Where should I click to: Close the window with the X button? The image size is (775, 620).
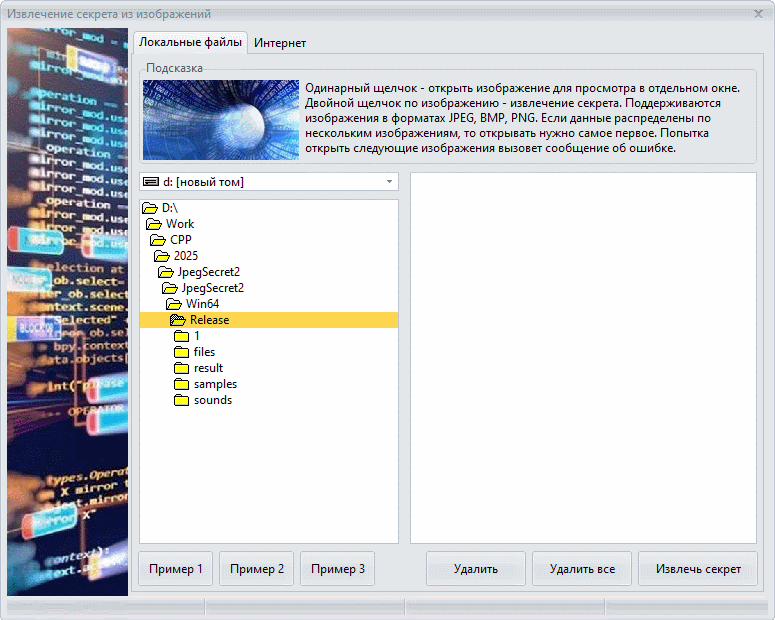[x=757, y=14]
